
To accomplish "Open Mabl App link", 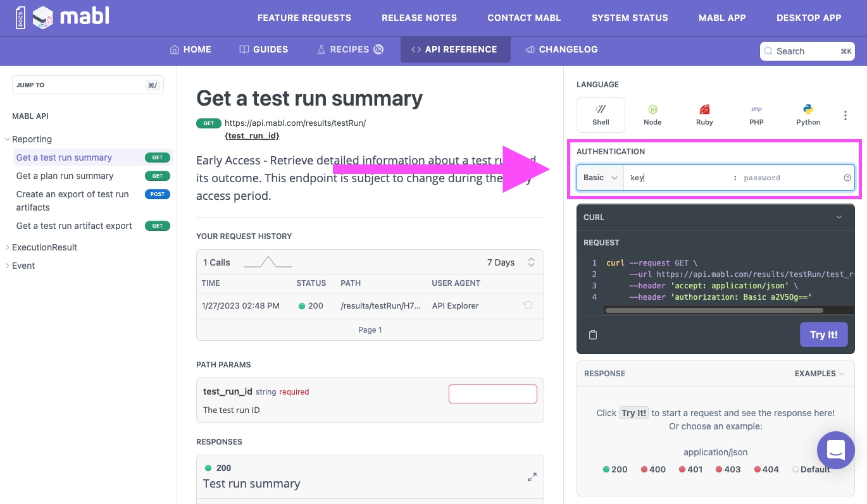I will click(x=722, y=18).
